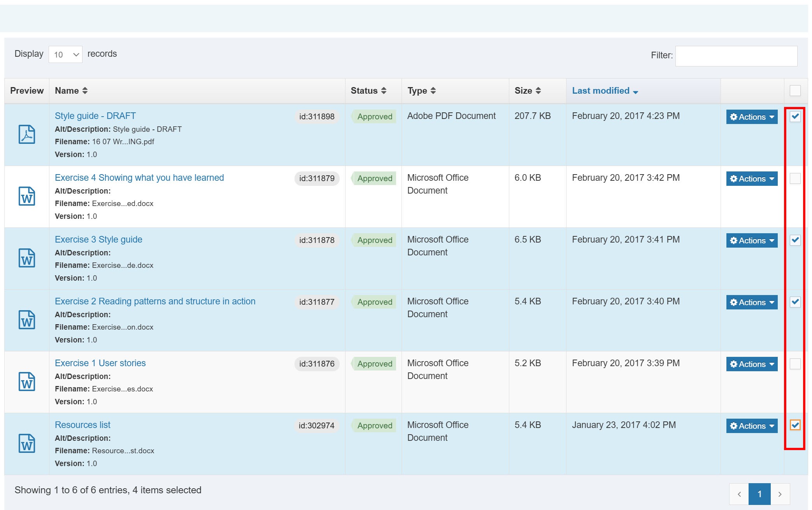The width and height of the screenshot is (812, 510).
Task: Click the Word icon for Exercise 2
Action: (x=27, y=320)
